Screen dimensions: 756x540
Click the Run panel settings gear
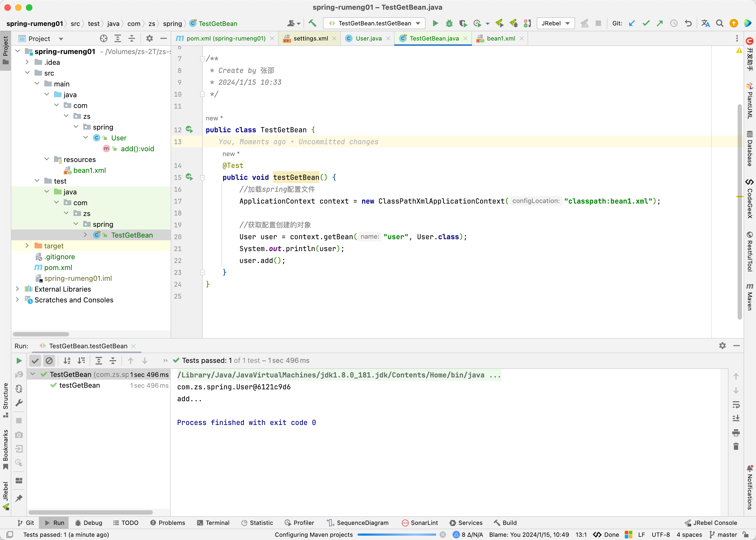click(x=723, y=346)
